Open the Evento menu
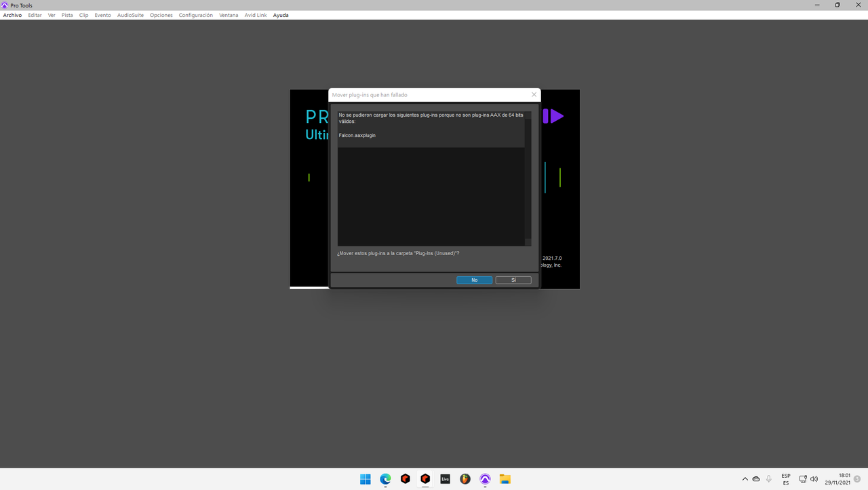Image resolution: width=868 pixels, height=490 pixels. 102,15
